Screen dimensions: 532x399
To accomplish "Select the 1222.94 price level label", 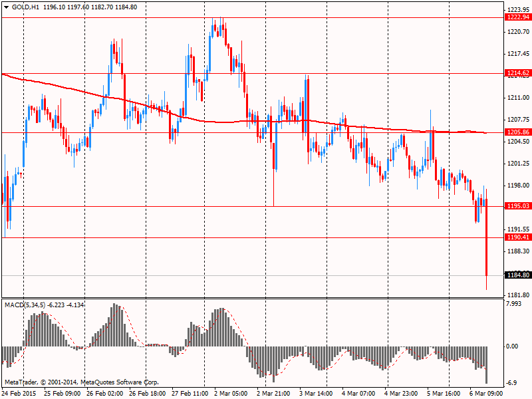I will coord(518,17).
